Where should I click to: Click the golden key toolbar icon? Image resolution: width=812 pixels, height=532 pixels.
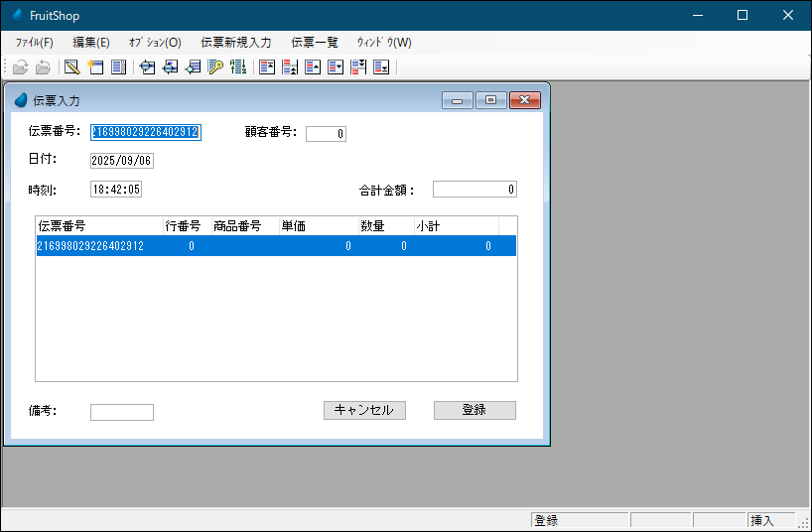coord(215,67)
